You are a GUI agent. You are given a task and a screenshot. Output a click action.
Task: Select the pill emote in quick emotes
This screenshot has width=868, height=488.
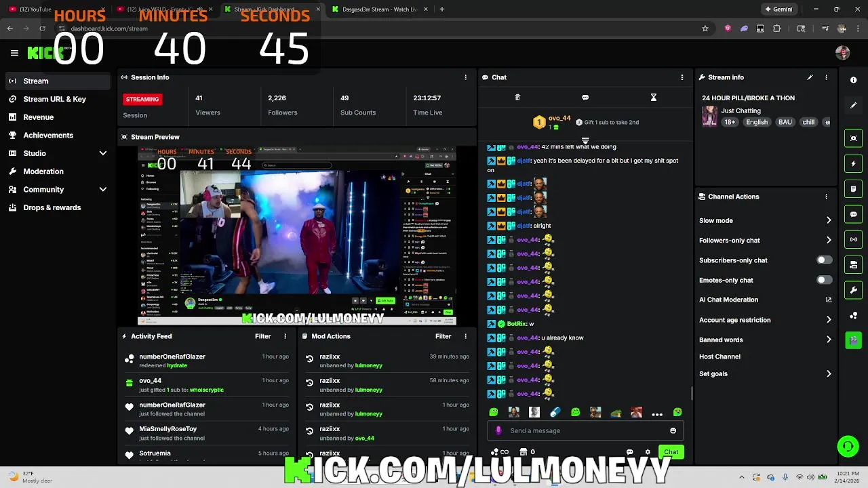[x=555, y=412]
